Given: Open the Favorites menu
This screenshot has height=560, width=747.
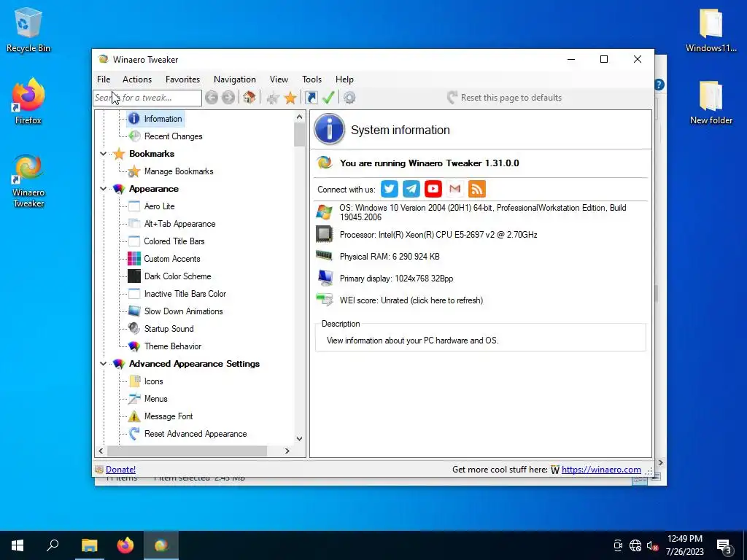Looking at the screenshot, I should point(182,79).
